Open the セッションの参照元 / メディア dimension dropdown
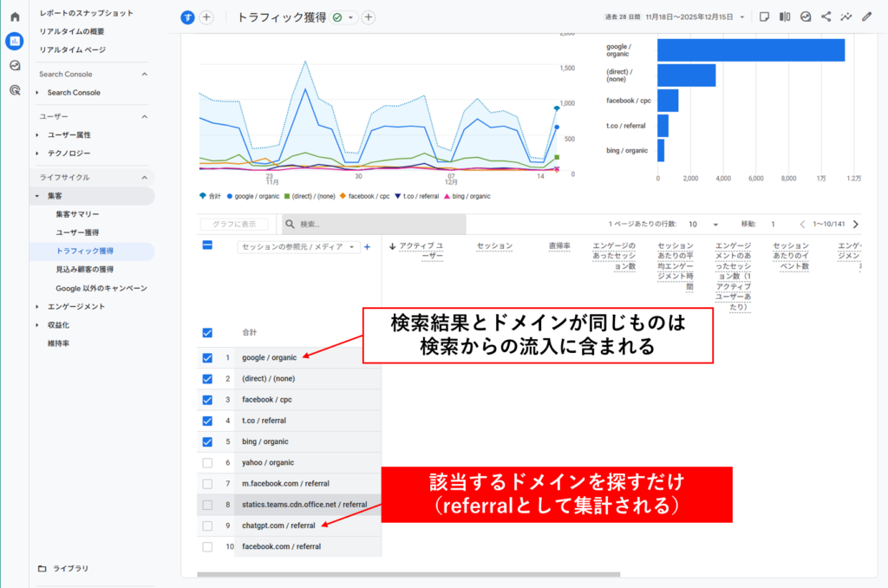The height and width of the screenshot is (588, 888). tap(298, 247)
